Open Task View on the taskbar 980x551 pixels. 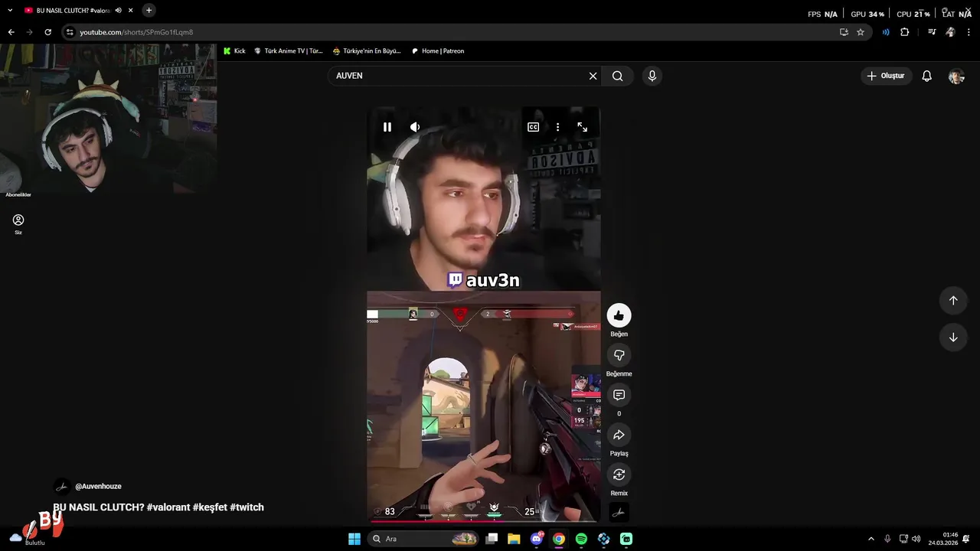pos(492,539)
